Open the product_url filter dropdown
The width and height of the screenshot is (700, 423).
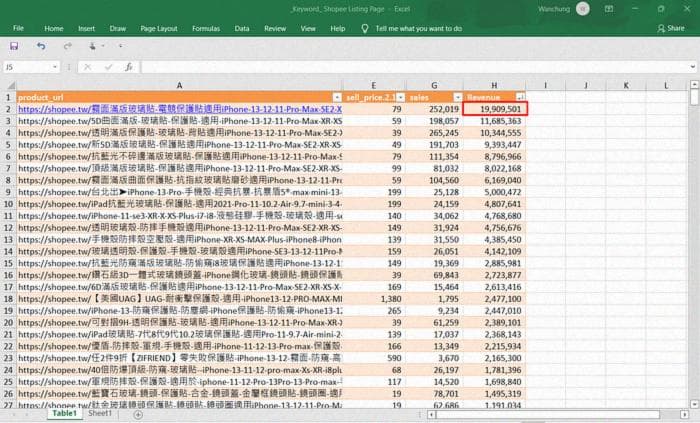[x=337, y=97]
